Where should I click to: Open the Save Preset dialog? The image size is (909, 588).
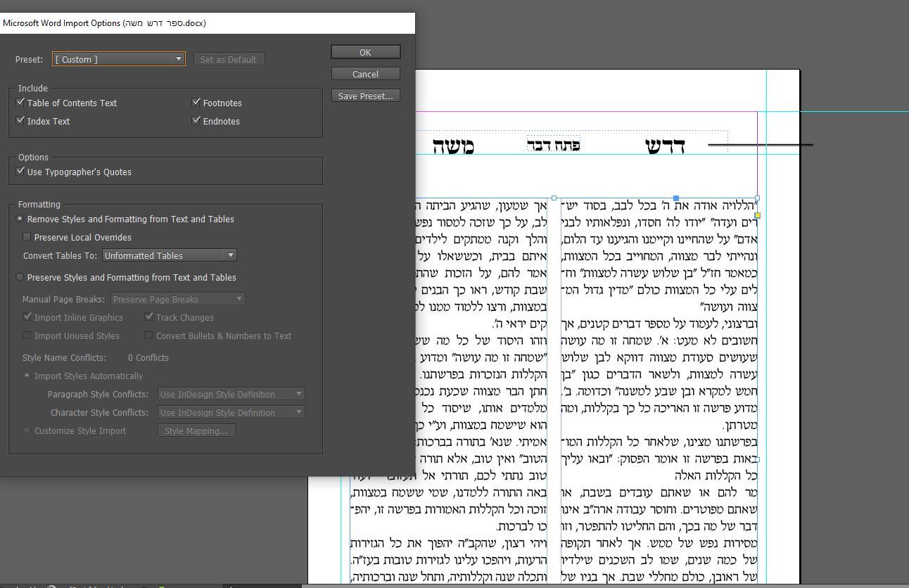point(365,96)
